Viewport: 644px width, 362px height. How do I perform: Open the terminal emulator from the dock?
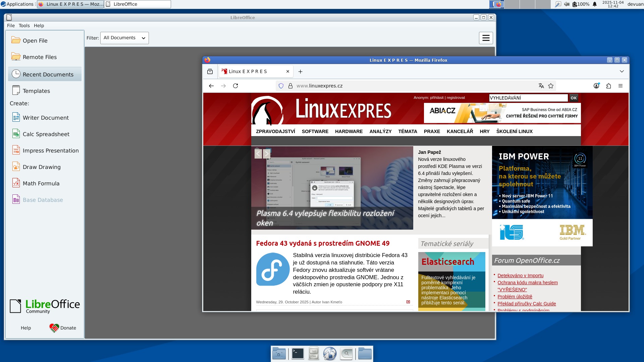[298, 353]
